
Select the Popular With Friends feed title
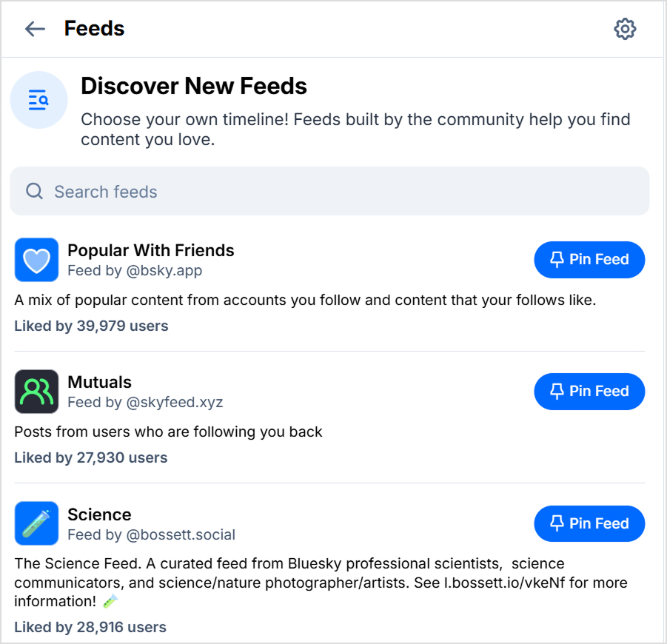point(151,250)
